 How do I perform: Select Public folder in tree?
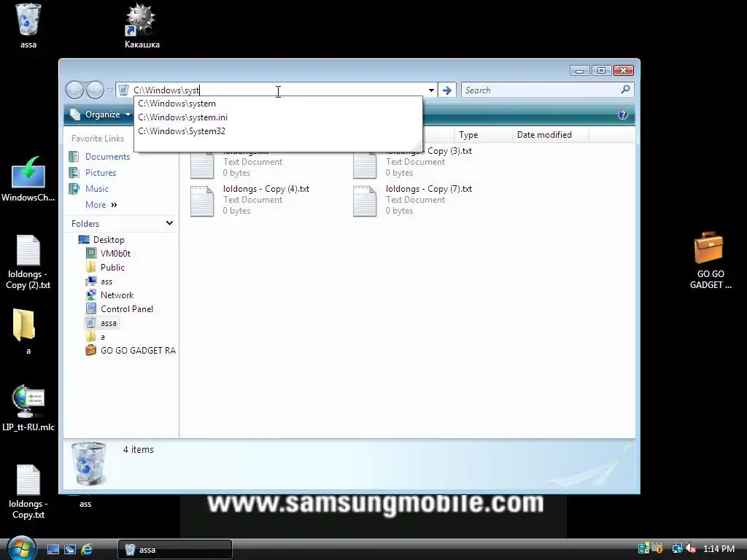[x=105, y=267]
